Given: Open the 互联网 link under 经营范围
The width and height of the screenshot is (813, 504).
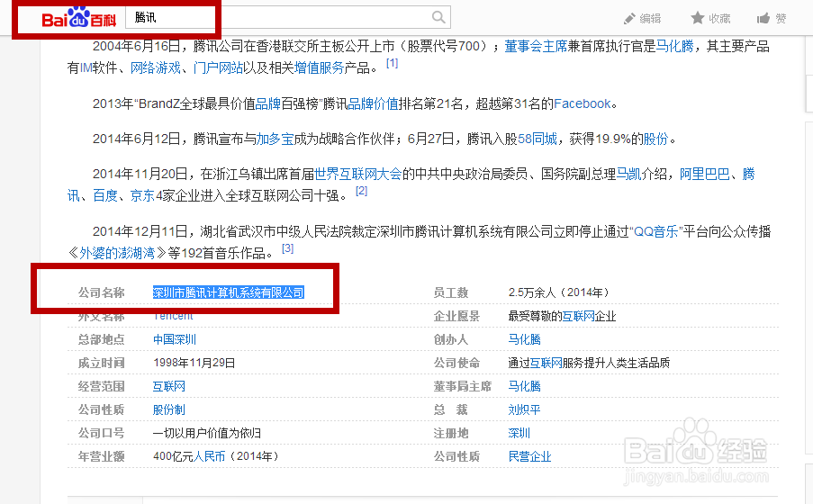Looking at the screenshot, I should [169, 386].
